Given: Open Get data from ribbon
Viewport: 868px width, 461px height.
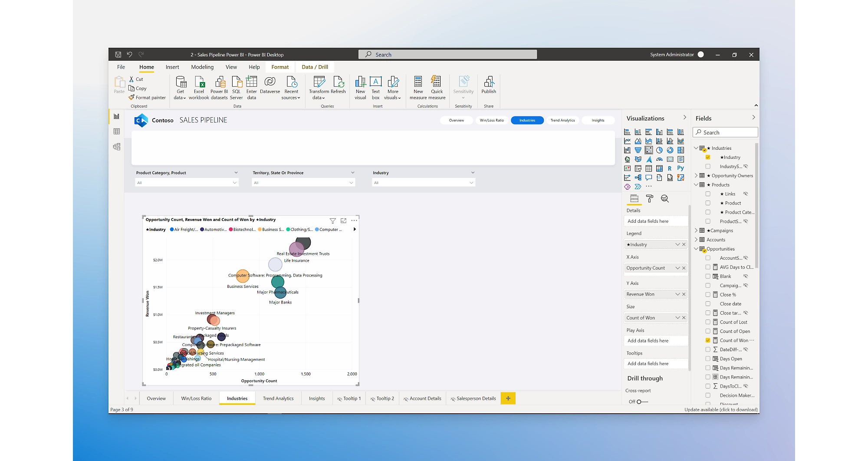Looking at the screenshot, I should (180, 88).
